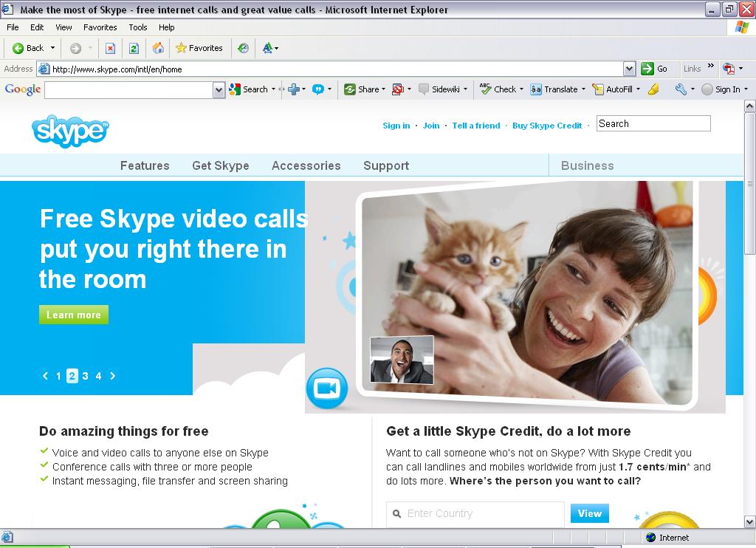Click the Sign in link
The image size is (756, 548).
[x=396, y=126]
